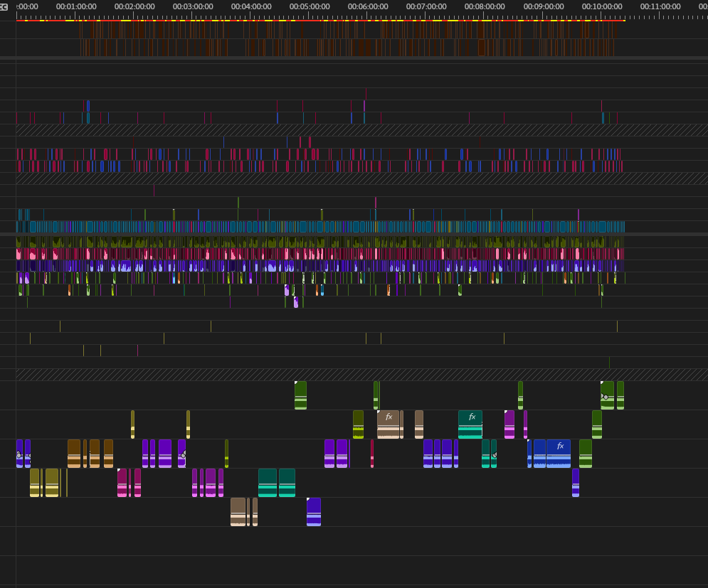This screenshot has width=708, height=588.
Task: Jump to the 00:06:00:00 ruler timecode
Action: coord(368,7)
